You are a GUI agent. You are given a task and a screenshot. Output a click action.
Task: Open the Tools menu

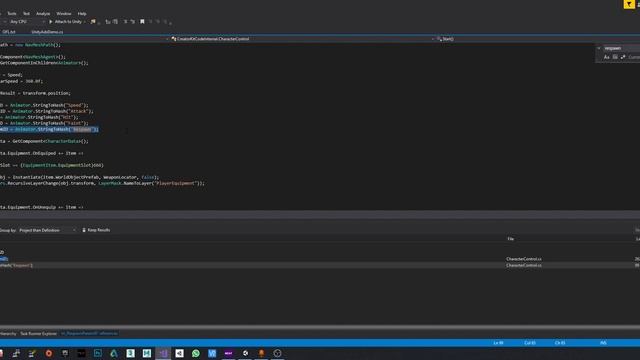[12, 13]
